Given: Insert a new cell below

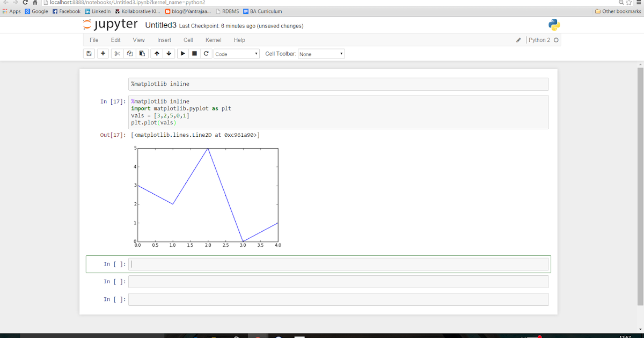Looking at the screenshot, I should pos(103,53).
